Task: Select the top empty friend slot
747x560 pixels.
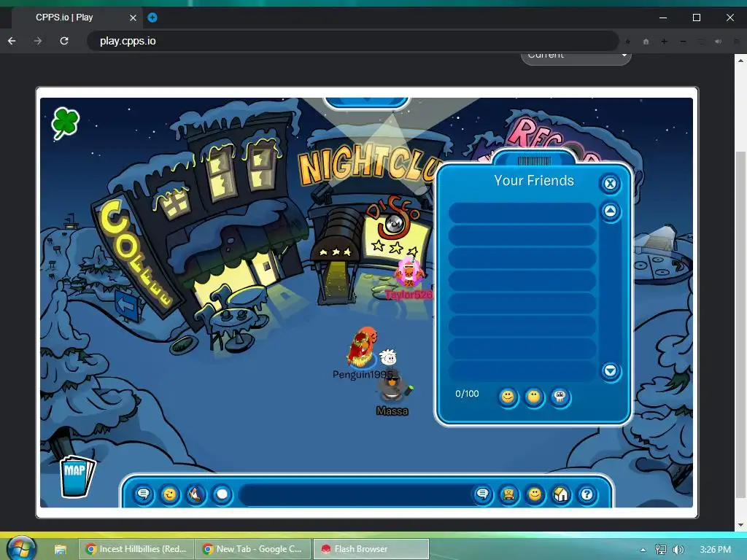Action: (522, 213)
